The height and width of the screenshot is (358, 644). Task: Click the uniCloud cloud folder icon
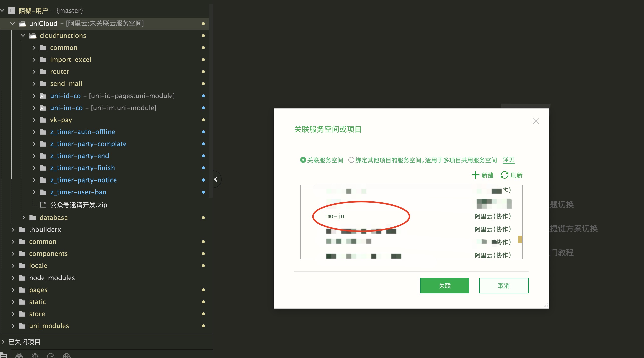(x=22, y=24)
